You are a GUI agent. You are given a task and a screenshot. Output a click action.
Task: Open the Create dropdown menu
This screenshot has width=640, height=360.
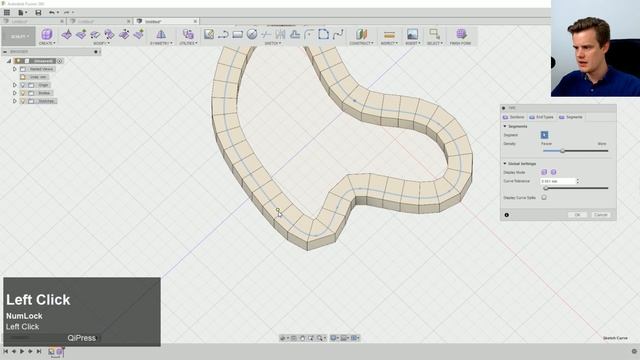(47, 43)
